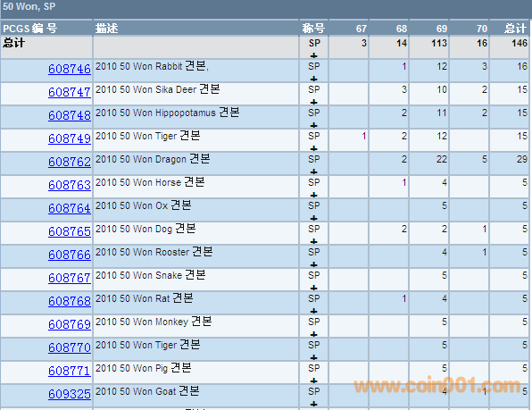Viewport: 532px width, 410px height.
Task: Click the 608748 Hippopotamus coin link
Action: click(x=70, y=115)
